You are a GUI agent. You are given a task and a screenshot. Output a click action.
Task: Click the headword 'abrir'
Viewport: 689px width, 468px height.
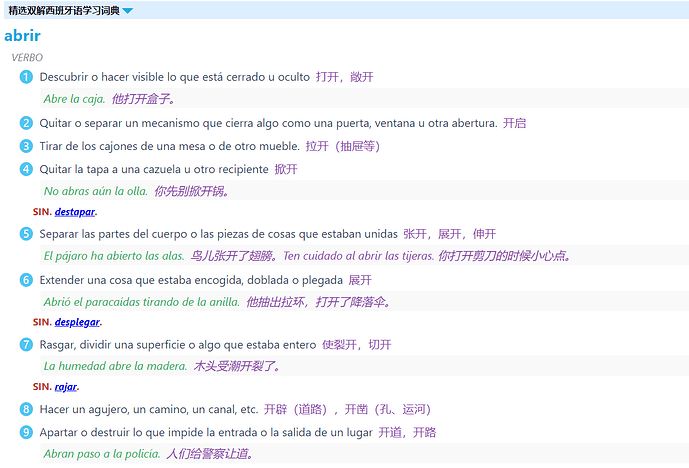pyautogui.click(x=23, y=36)
